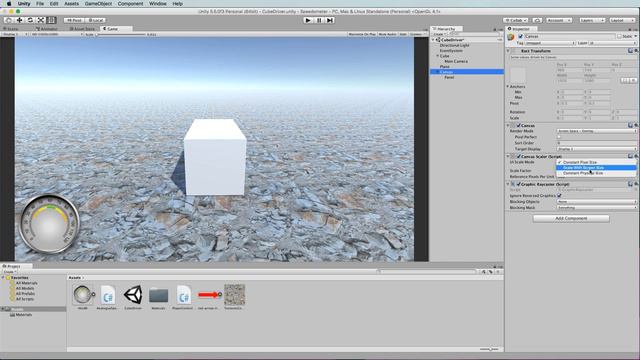Select the Rect transform tool
Viewport: 640px width, 360px height.
point(51,20)
